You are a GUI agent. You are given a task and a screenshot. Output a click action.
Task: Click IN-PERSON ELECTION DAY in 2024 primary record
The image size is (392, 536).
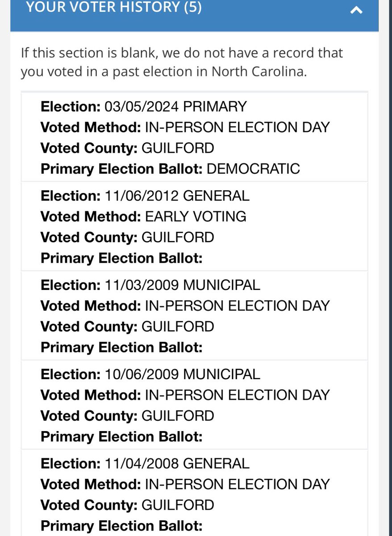tap(237, 127)
